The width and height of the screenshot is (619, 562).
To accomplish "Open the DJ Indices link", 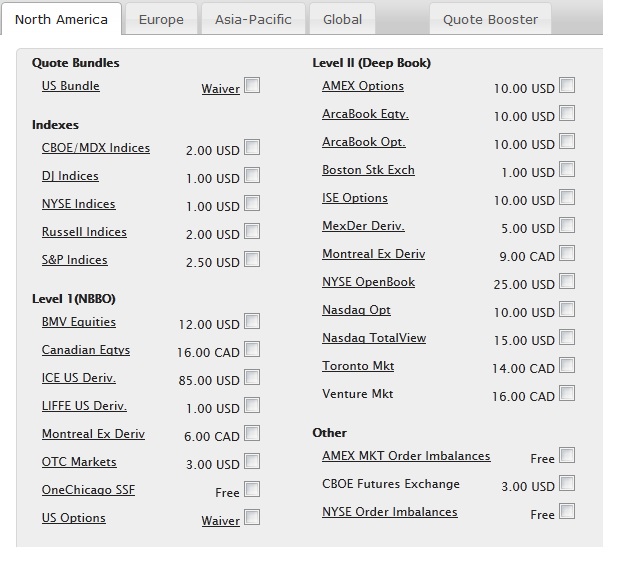I will coord(70,176).
